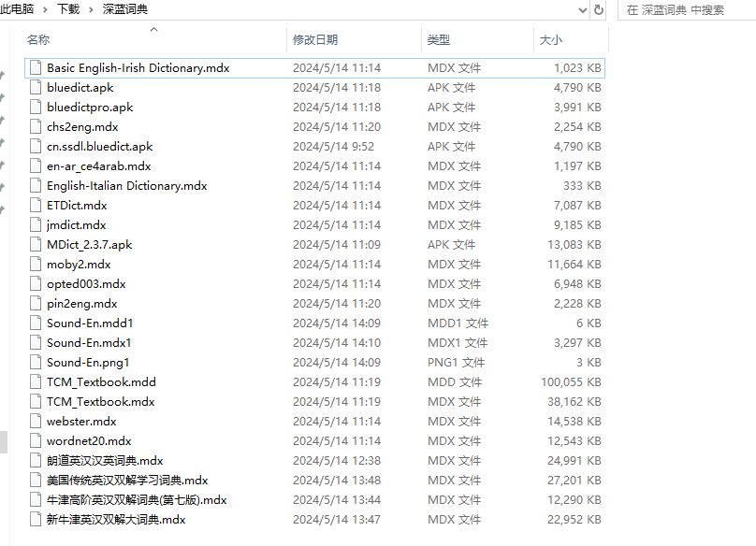Expand the chevron after 此电脑 in the path
756x546 pixels.
click(x=45, y=9)
